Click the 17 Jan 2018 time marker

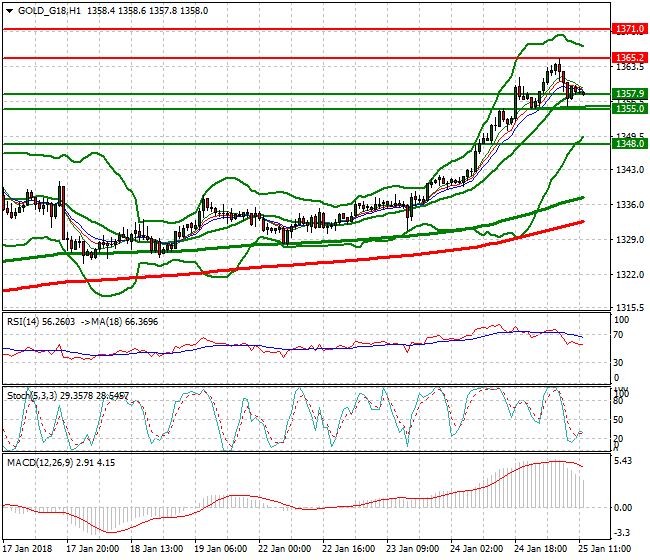[27, 549]
